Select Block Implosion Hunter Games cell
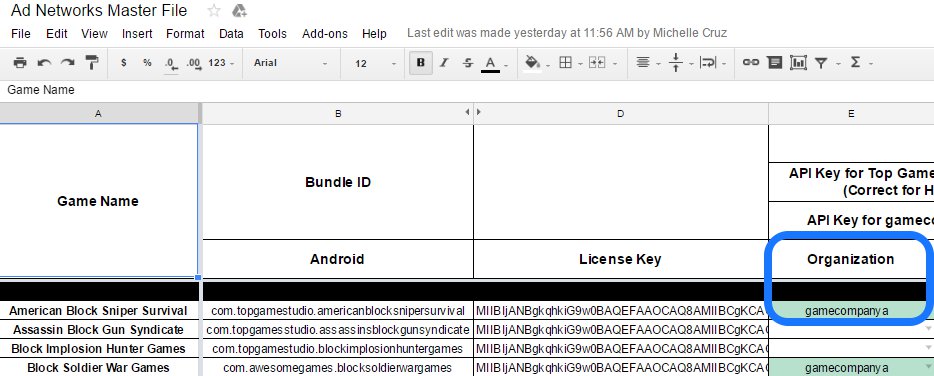 click(x=98, y=349)
